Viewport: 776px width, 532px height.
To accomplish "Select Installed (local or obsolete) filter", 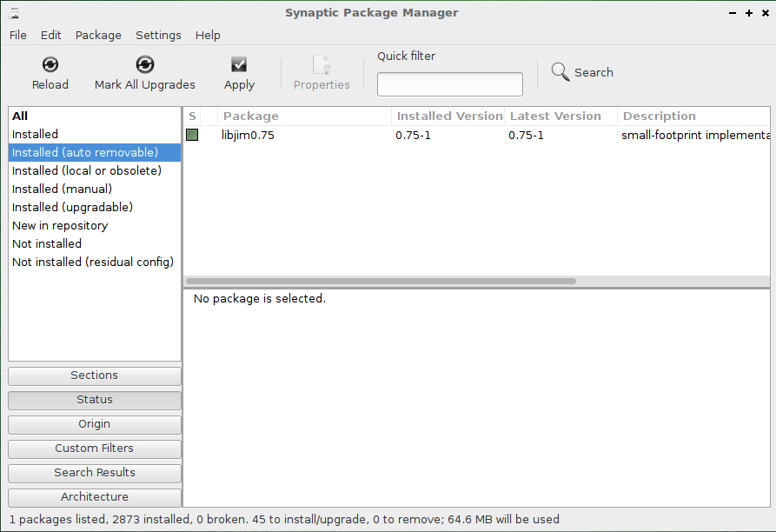I will tap(95, 170).
